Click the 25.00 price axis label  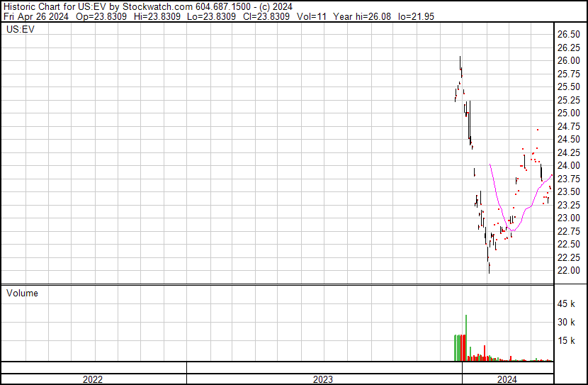568,113
